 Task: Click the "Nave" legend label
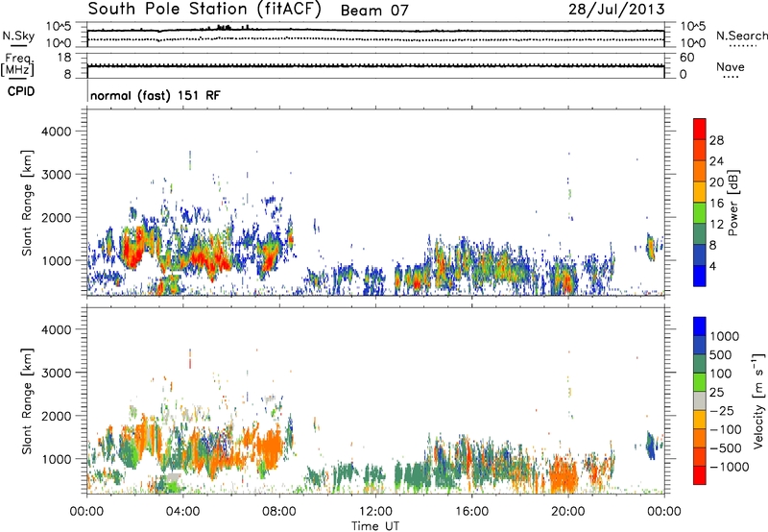click(731, 66)
